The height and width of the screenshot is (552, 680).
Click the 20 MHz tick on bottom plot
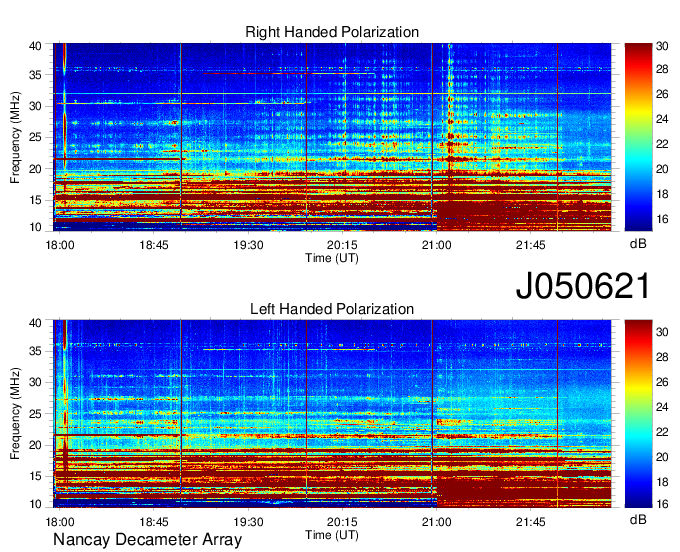(x=35, y=446)
